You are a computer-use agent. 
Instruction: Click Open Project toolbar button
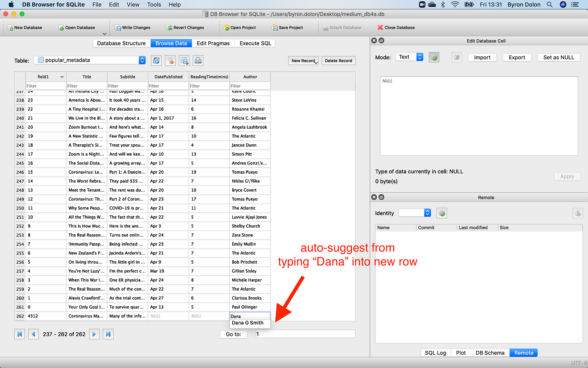click(239, 28)
